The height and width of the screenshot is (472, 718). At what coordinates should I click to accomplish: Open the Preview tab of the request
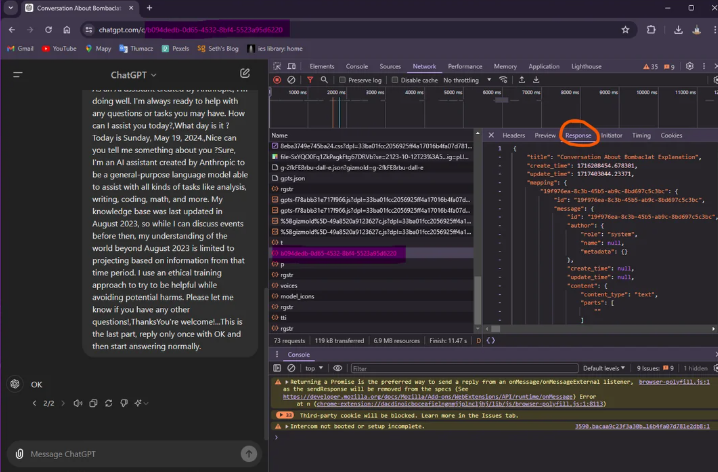(x=545, y=136)
